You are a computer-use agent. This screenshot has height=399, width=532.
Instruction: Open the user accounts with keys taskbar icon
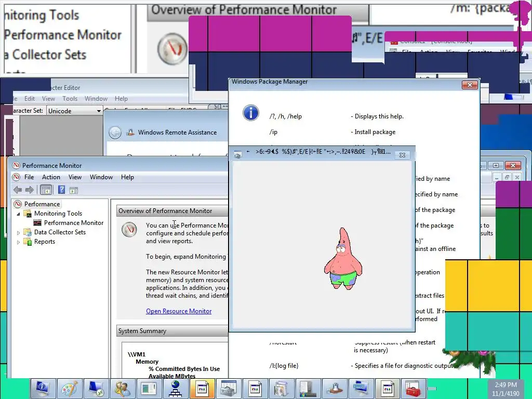[x=123, y=389]
